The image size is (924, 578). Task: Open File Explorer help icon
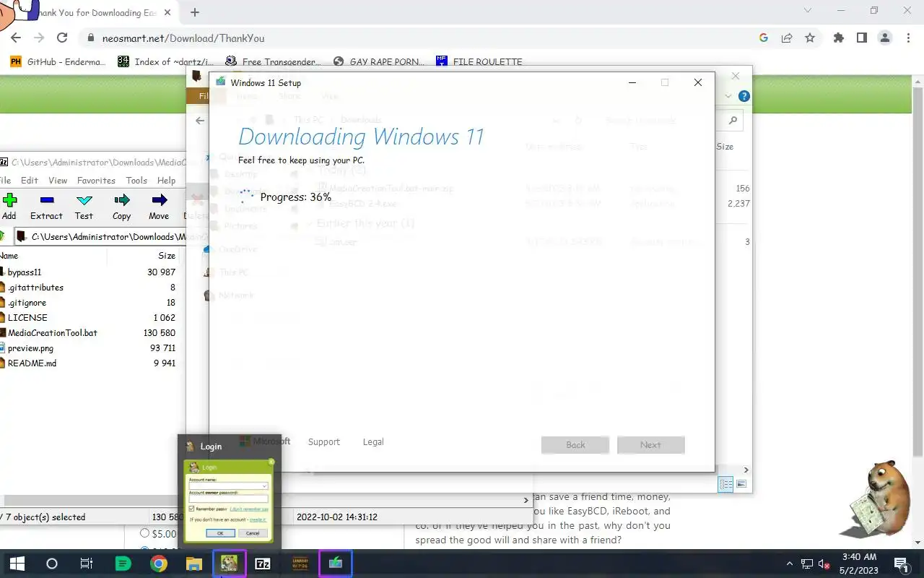point(744,96)
